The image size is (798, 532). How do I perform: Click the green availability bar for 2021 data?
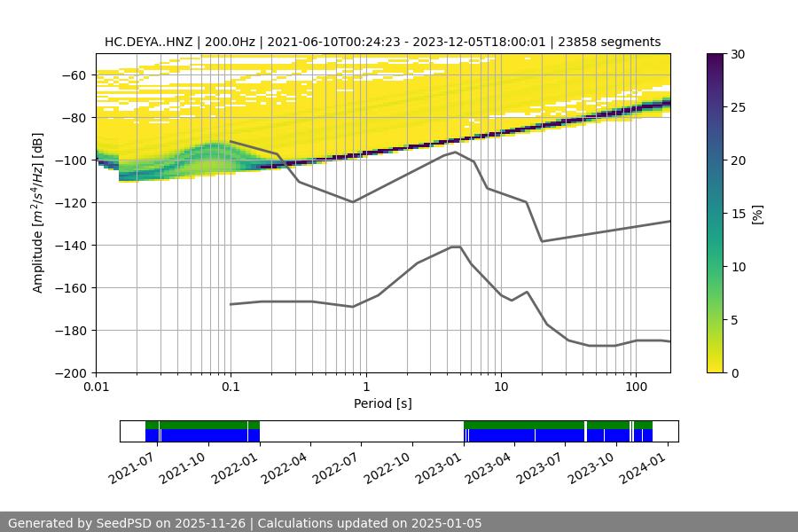pyautogui.click(x=202, y=425)
